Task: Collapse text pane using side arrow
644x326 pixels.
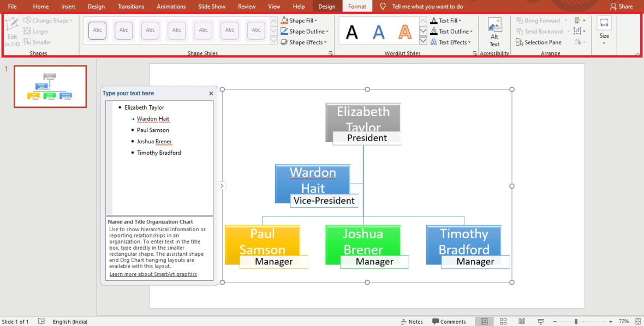Action: pyautogui.click(x=222, y=186)
